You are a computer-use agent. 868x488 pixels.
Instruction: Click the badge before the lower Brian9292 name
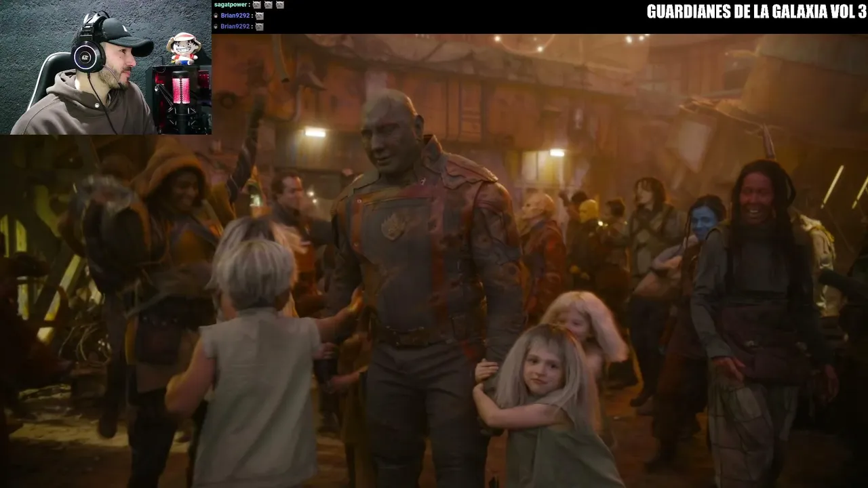216,26
